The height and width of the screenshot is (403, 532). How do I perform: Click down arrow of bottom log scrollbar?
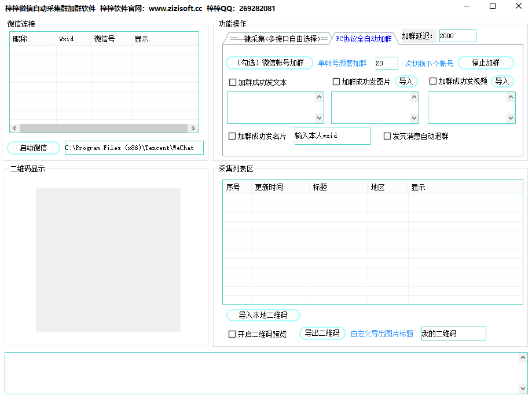[523, 389]
